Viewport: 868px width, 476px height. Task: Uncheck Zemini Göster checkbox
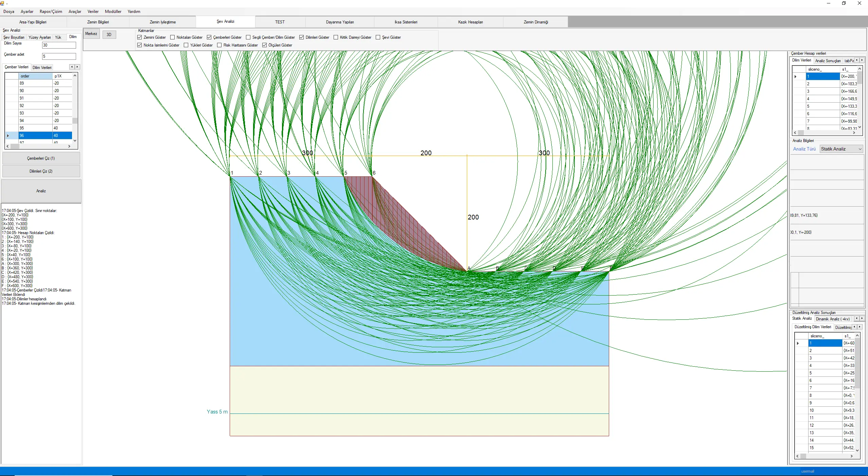tap(140, 37)
